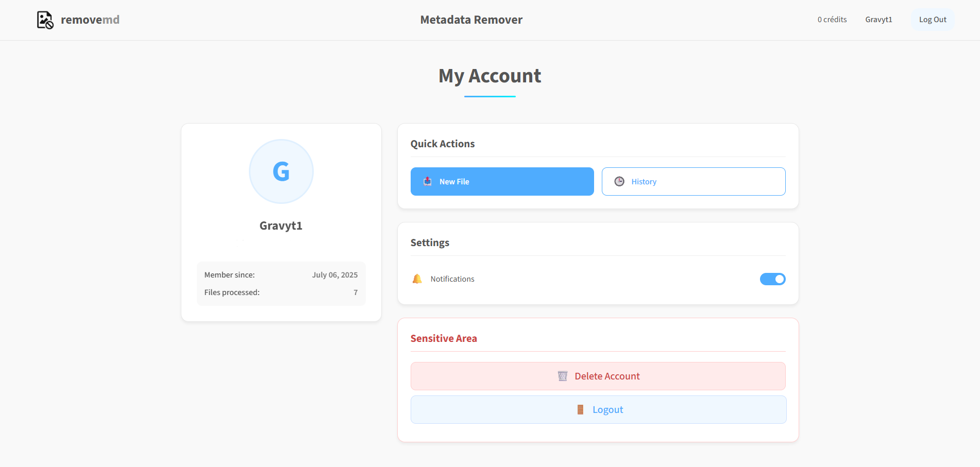Image resolution: width=980 pixels, height=467 pixels.
Task: Click the 0 crédits balance
Action: 832,20
